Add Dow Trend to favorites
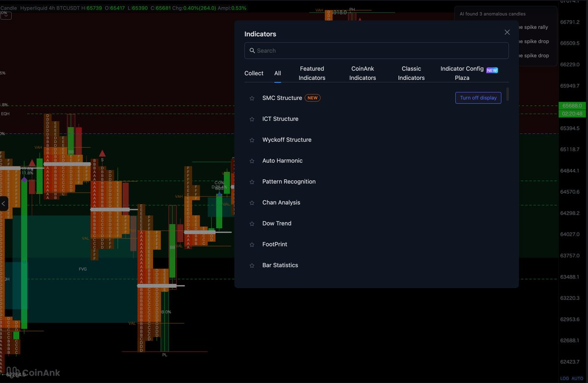588x383 pixels. 252,223
